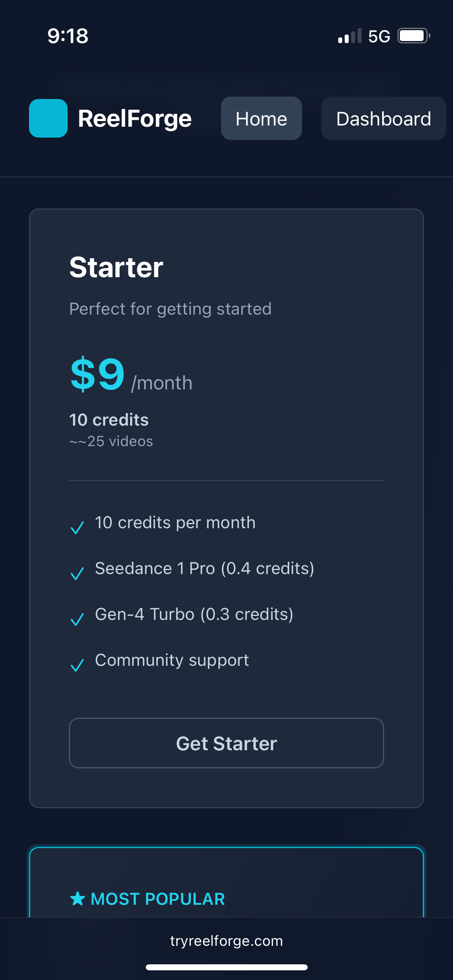The height and width of the screenshot is (980, 453).
Task: Select the checkmark beside 'Community support'
Action: pyautogui.click(x=77, y=665)
